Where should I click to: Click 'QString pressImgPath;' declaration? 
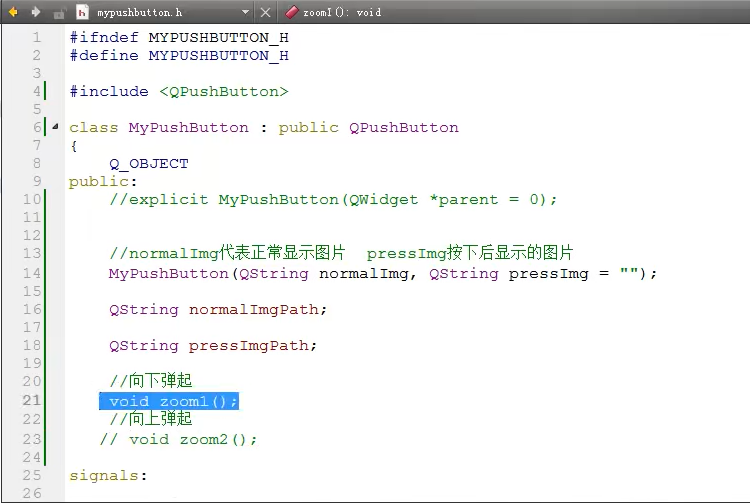pos(213,346)
